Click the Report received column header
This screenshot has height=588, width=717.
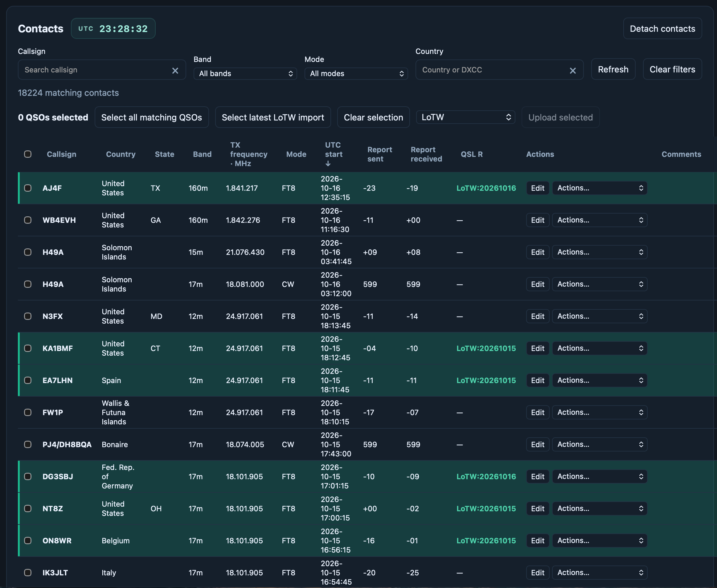pos(426,154)
